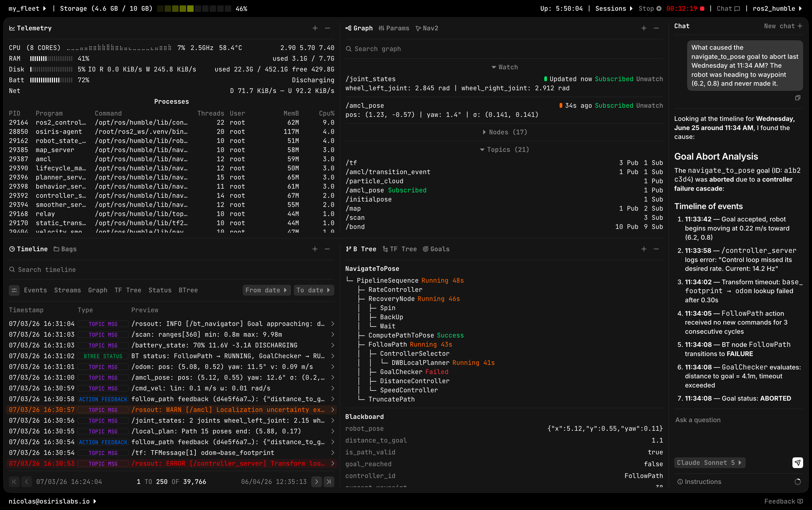This screenshot has width=812, height=510.
Task: Click the recording stop indicator next to timer
Action: (702, 9)
